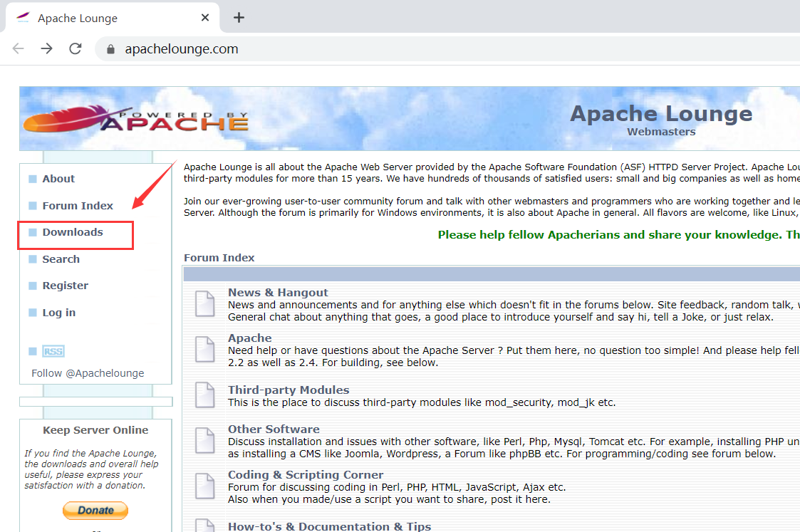Click the Coding & Scripting Corner icon

tap(204, 486)
